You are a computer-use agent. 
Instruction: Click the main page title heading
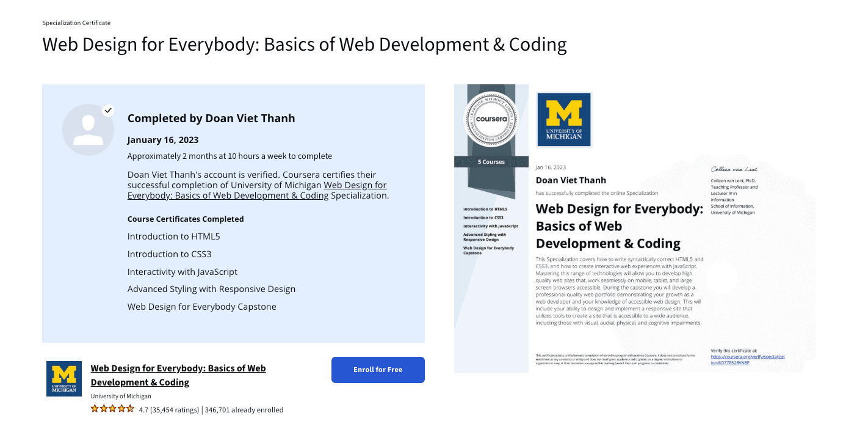(x=305, y=44)
